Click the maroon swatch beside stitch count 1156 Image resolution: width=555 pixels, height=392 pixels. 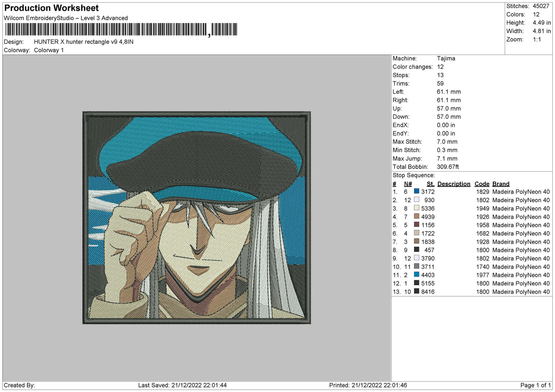[416, 225]
